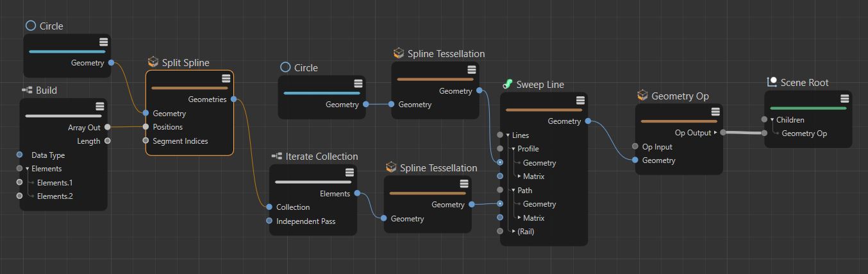Click the Length output port on Build
This screenshot has width=868, height=274.
(x=107, y=141)
